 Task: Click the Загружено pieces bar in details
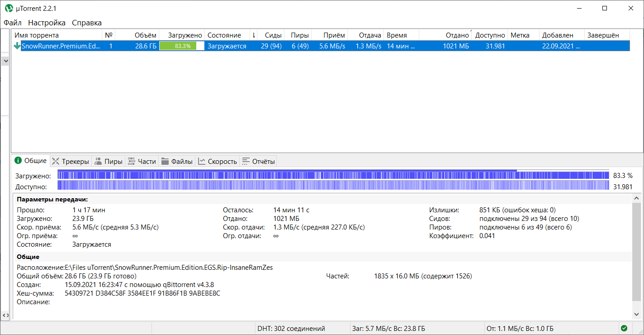coord(333,175)
